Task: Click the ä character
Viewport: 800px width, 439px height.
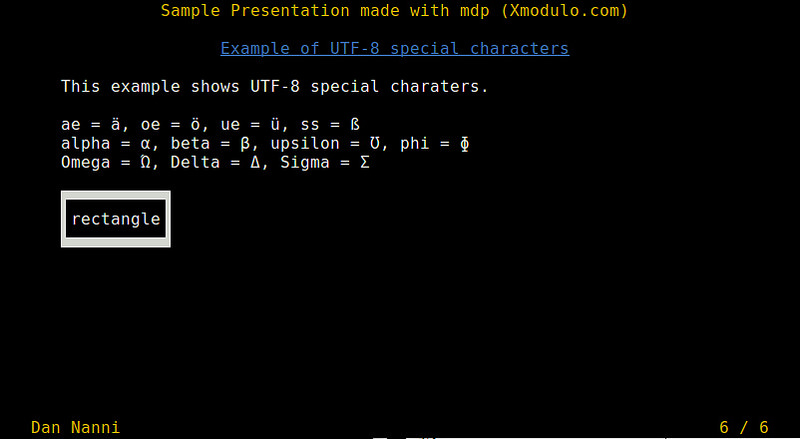Action: pos(116,125)
